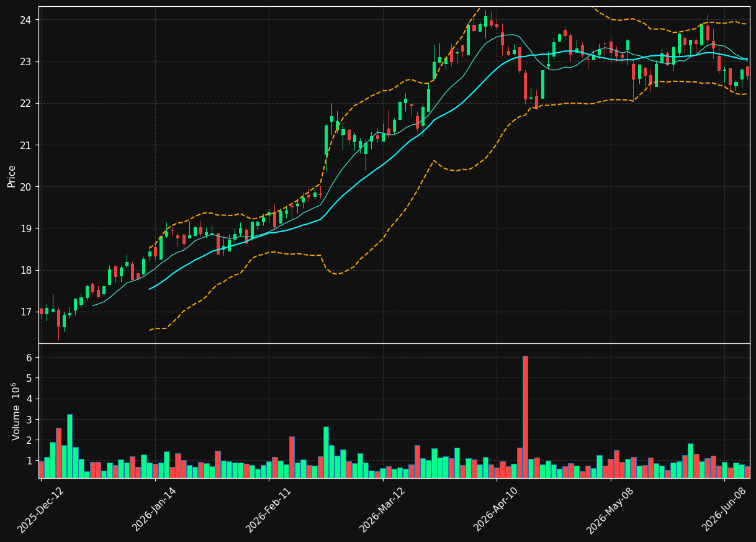Click the volume tick label 6
This screenshot has height=542, width=756.
point(29,358)
